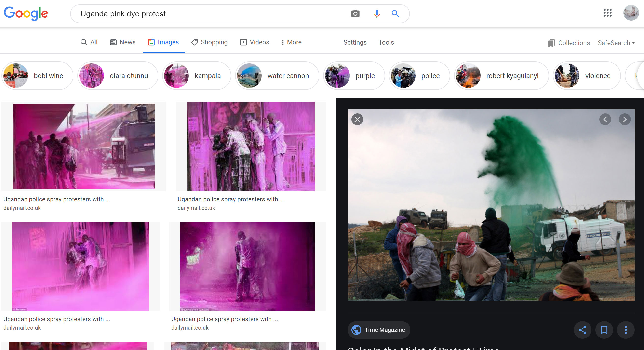Start voice search with the microphone icon

[x=376, y=13]
